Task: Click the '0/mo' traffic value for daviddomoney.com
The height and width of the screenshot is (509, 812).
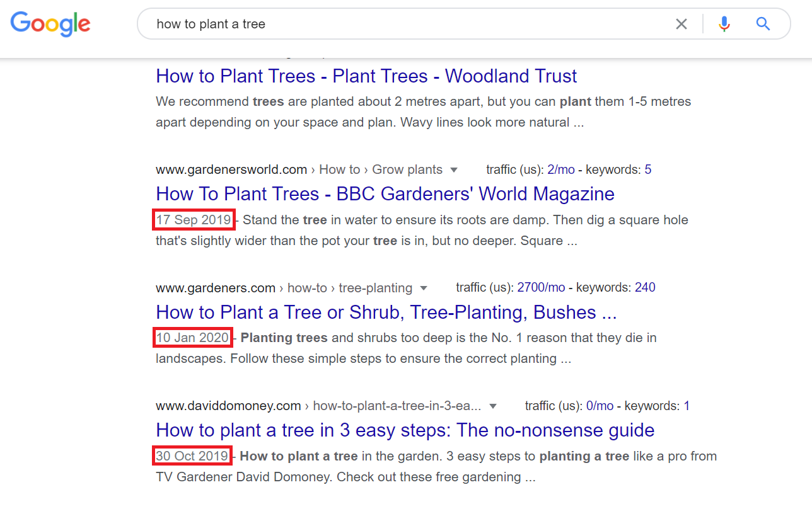Action: click(x=600, y=406)
